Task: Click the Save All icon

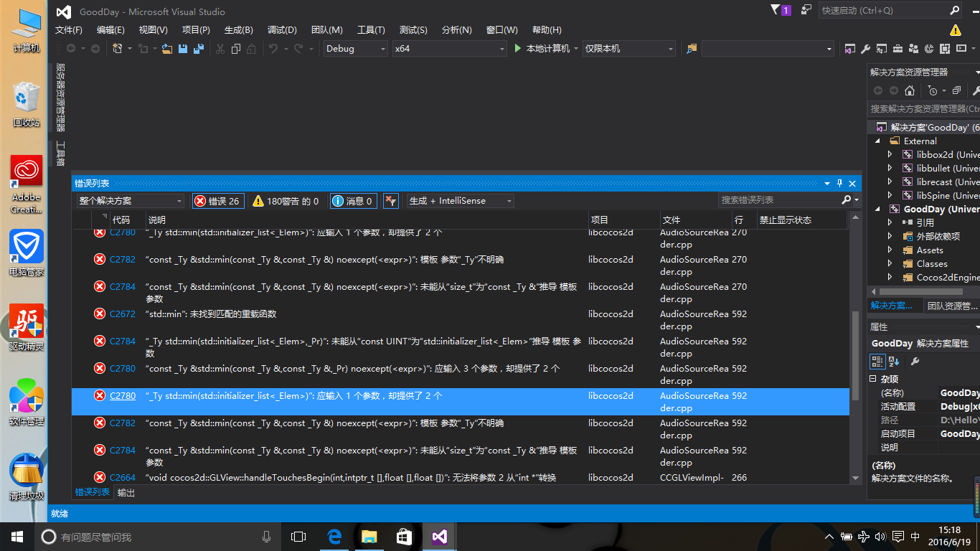Action: pyautogui.click(x=199, y=49)
